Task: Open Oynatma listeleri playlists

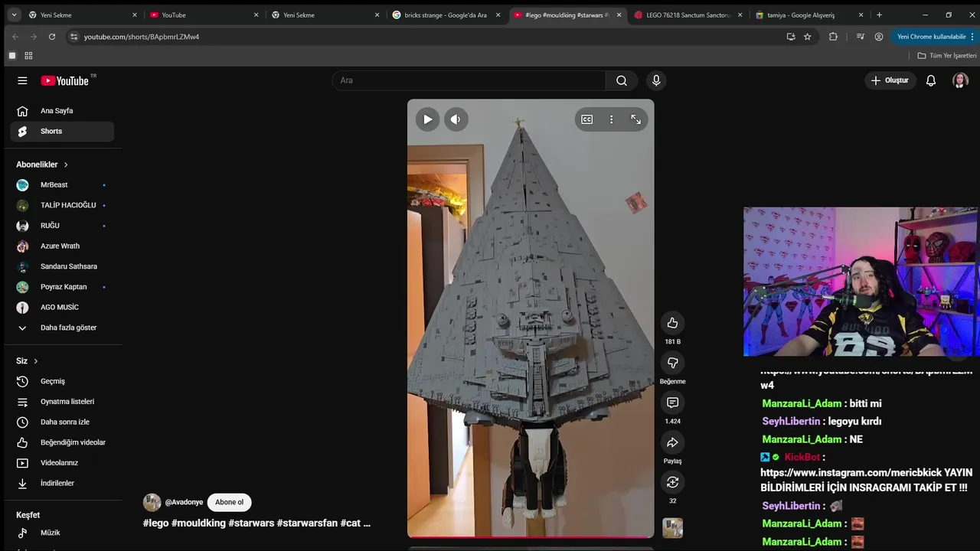Action: click(62, 402)
